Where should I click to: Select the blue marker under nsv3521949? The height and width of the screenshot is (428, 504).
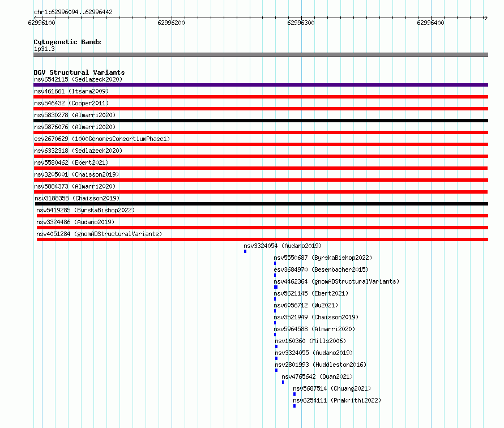click(275, 323)
